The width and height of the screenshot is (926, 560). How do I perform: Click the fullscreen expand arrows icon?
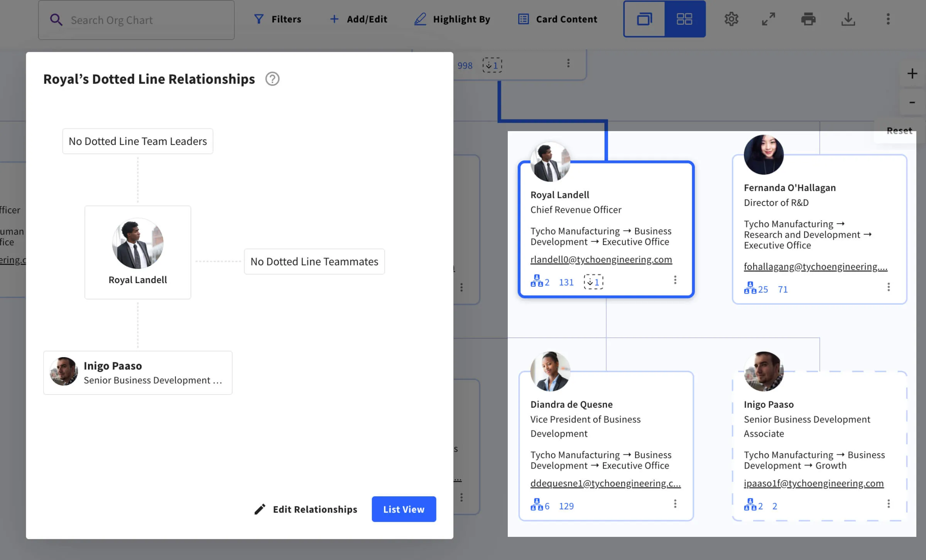(769, 19)
